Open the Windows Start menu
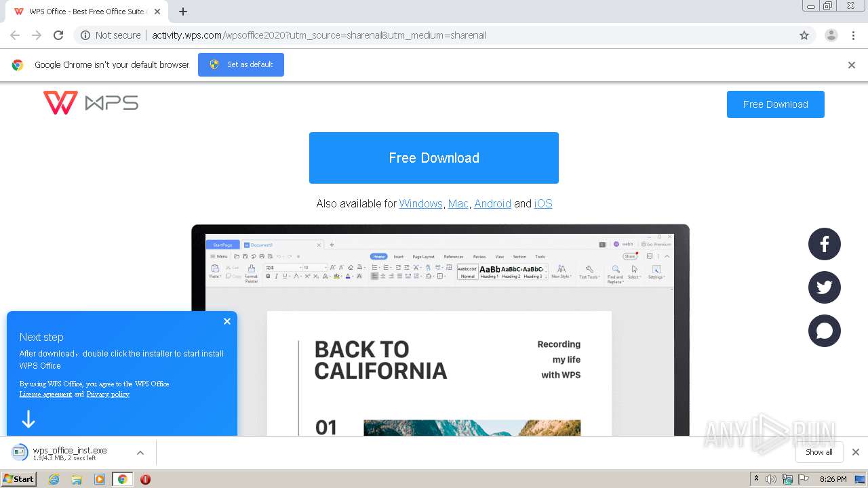868x488 pixels. click(x=18, y=479)
